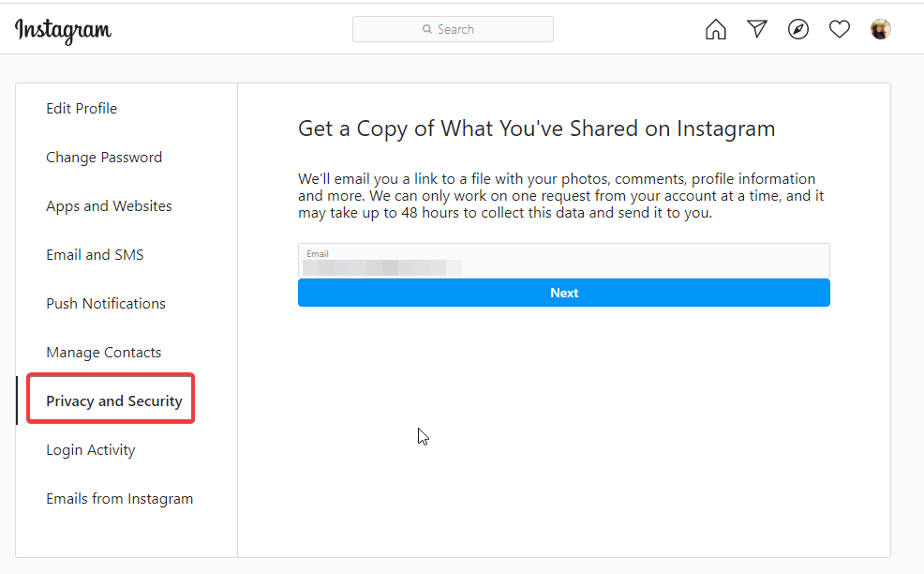Open Manage Contacts
The width and height of the screenshot is (924, 574).
pos(103,353)
